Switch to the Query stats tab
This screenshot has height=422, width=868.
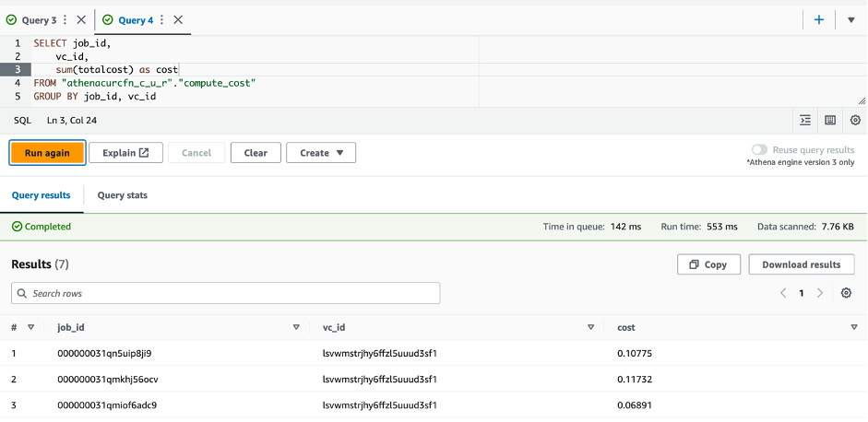tap(122, 195)
